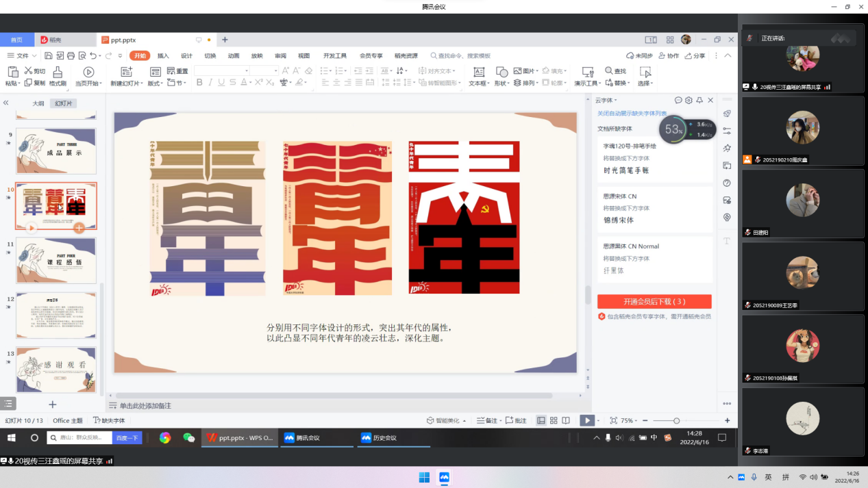Viewport: 868px width, 488px height.
Task: Click the zoom out minus button
Action: coord(645,421)
